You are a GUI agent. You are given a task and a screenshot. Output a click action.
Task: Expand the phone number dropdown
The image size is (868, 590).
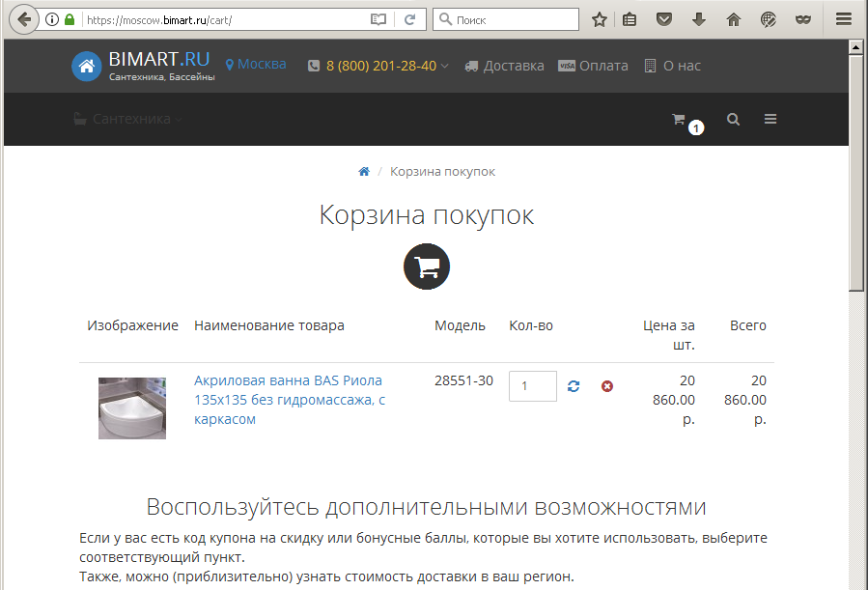click(x=386, y=66)
